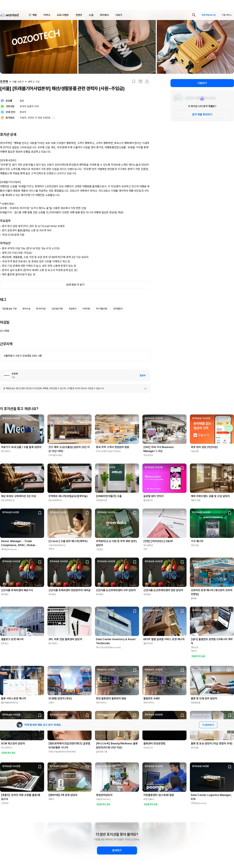The image size is (234, 868).
Task: Select the 건강검진지원 tag
Action: pyautogui.click(x=57, y=309)
